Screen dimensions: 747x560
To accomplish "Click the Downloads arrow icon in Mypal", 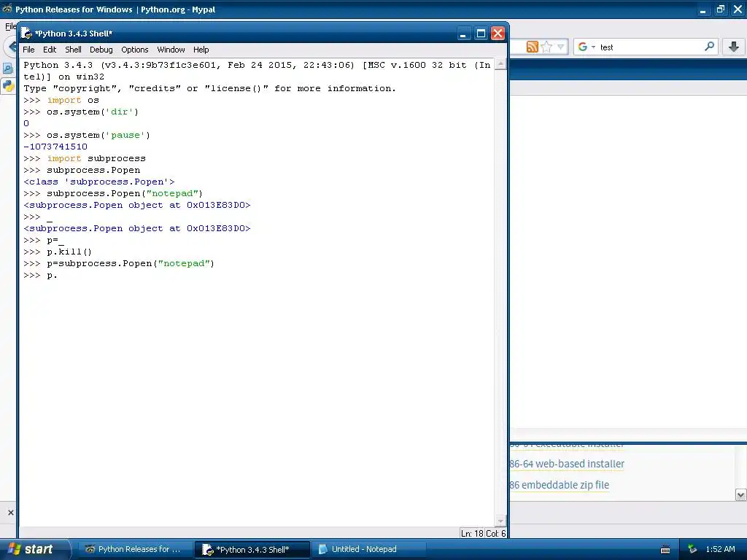I will (x=734, y=46).
